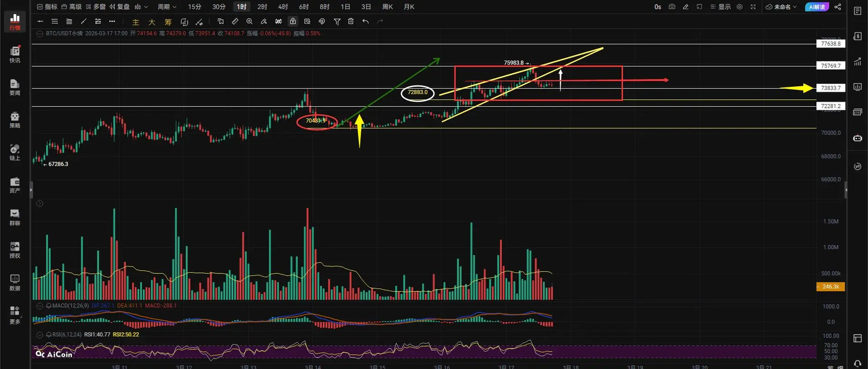Viewport: 868px width, 369px height.
Task: Toggle the hide-drawings link-eye tool
Action: (322, 21)
